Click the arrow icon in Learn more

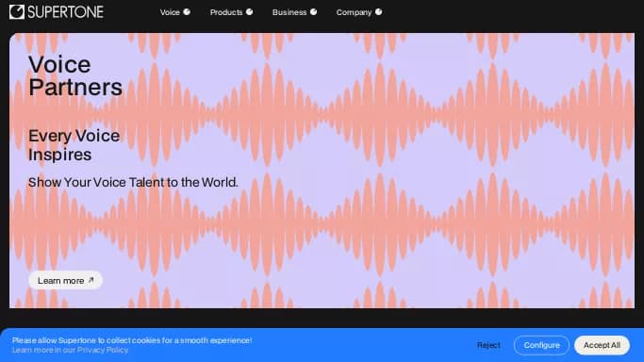(91, 280)
